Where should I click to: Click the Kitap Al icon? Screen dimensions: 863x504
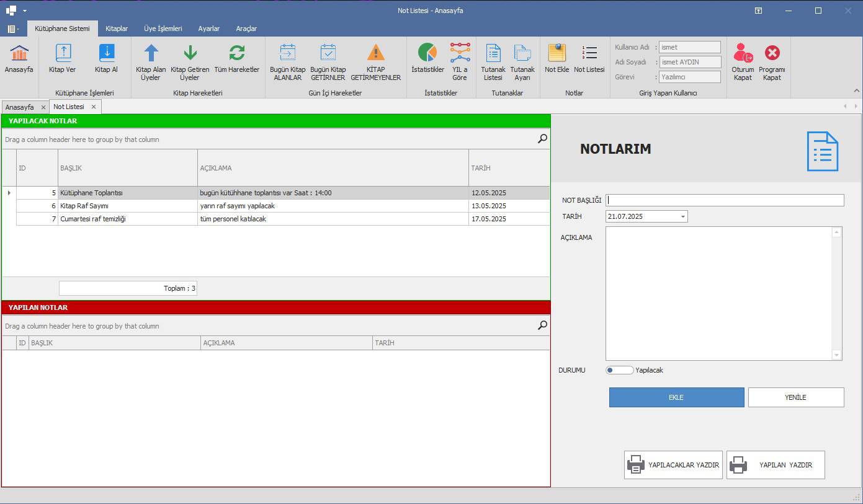coord(106,54)
